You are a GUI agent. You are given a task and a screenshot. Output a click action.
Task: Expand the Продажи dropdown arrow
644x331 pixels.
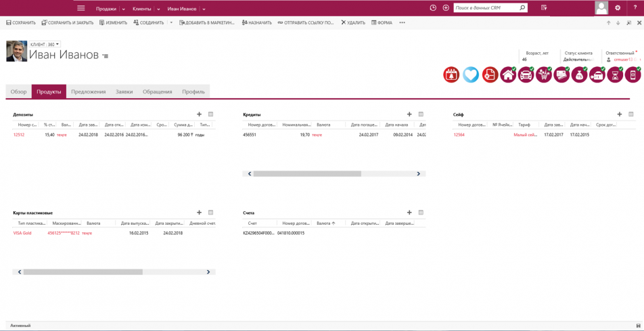point(124,9)
